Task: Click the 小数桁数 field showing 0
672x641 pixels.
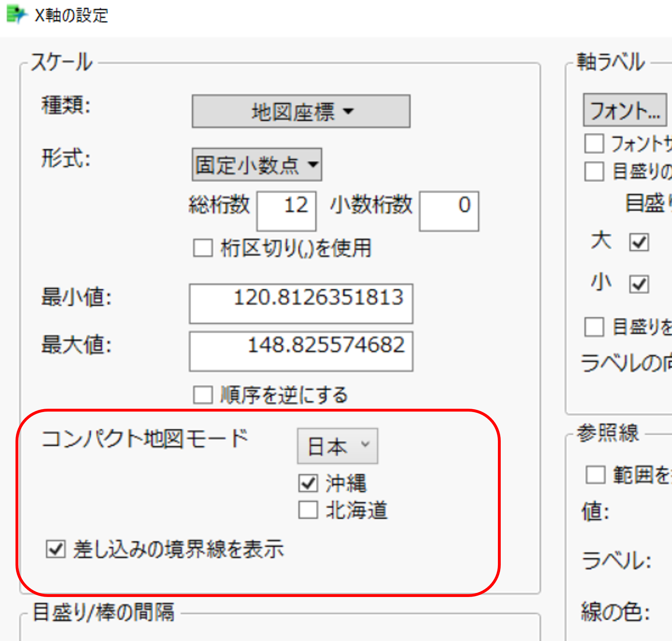Action: tap(449, 210)
